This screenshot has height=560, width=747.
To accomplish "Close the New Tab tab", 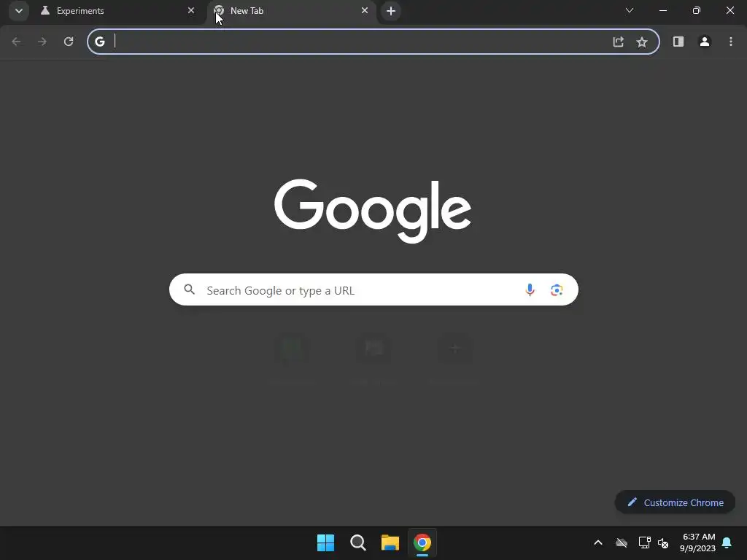I will (x=365, y=10).
